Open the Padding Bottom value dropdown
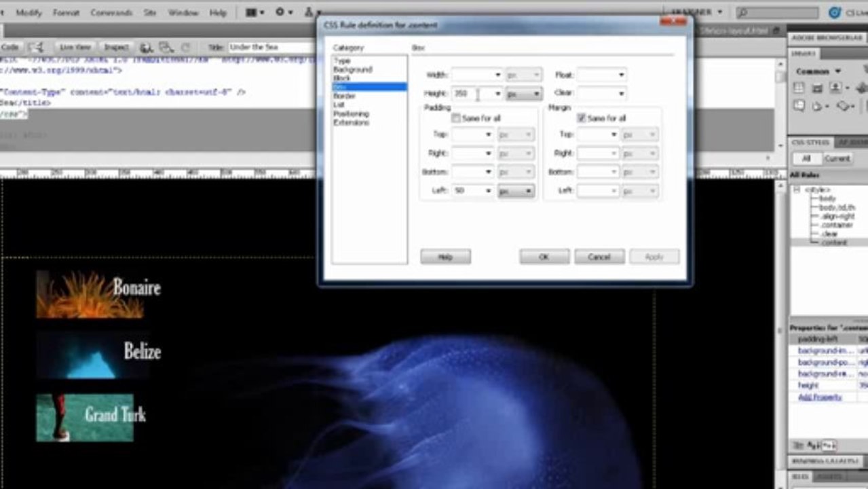The width and height of the screenshot is (868, 489). 488,173
